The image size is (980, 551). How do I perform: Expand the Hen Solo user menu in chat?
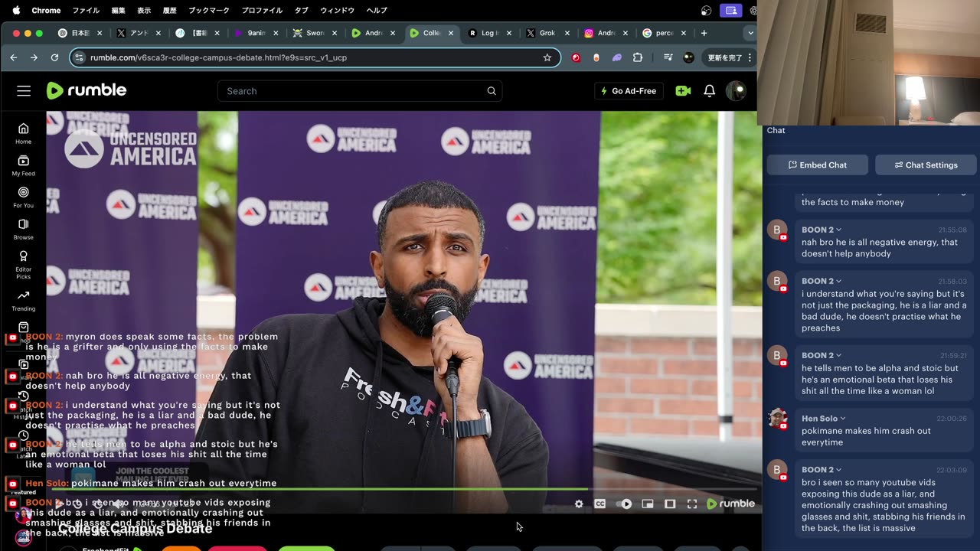click(843, 419)
